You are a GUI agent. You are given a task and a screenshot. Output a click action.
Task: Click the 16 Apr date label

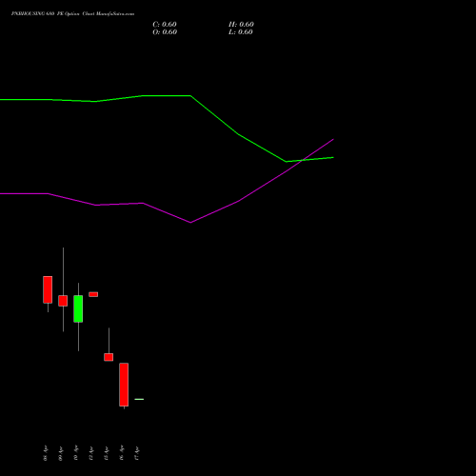point(122,453)
